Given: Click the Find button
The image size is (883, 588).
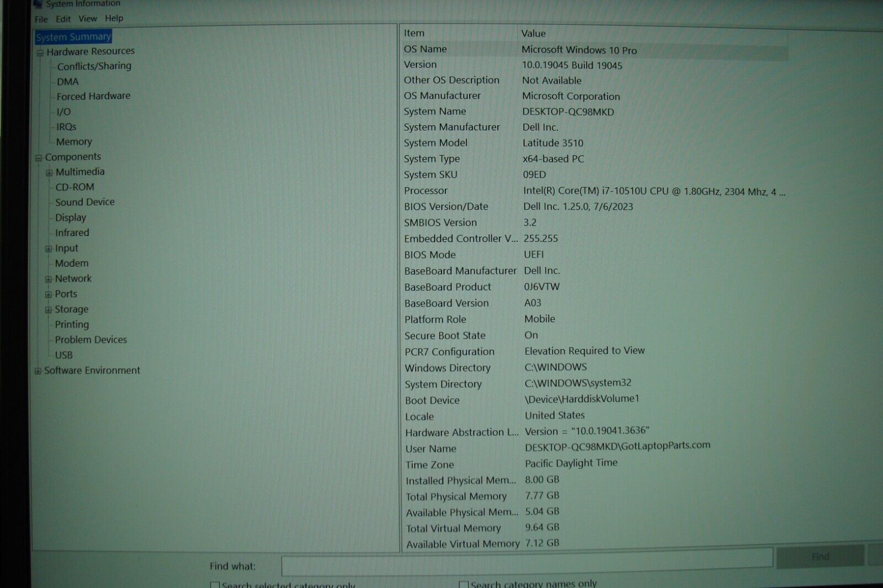Looking at the screenshot, I should [x=820, y=557].
